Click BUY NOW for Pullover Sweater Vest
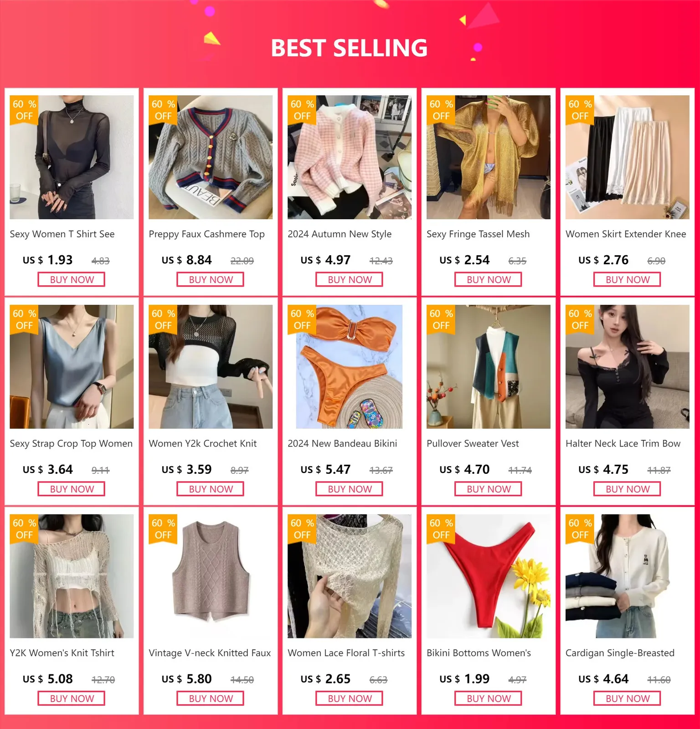 pos(489,489)
